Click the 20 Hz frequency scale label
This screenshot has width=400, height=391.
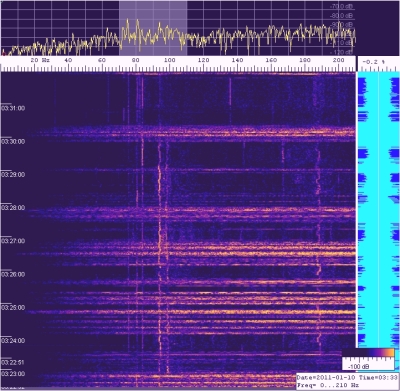tap(40, 60)
